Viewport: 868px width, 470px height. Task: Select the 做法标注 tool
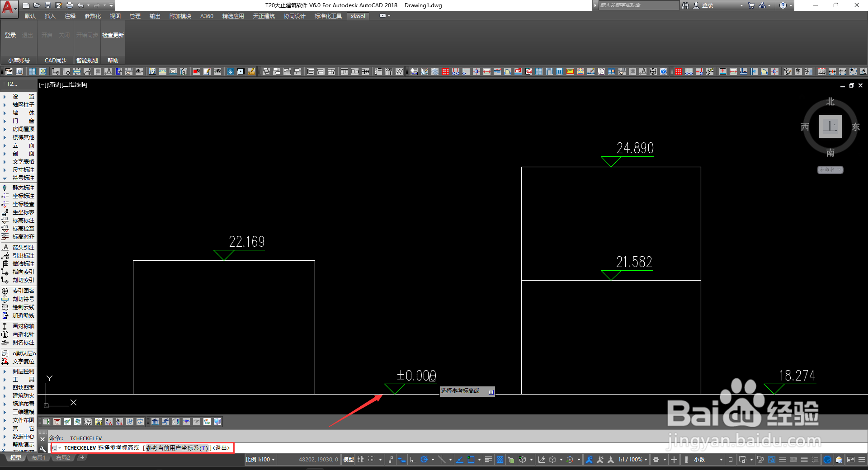pos(18,264)
